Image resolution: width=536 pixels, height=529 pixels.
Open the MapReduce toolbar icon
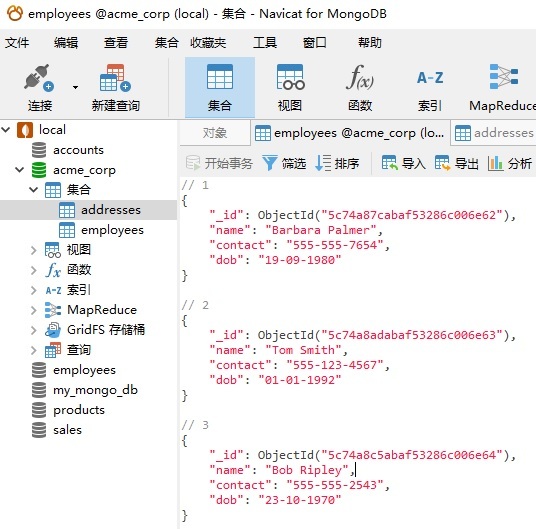pyautogui.click(x=504, y=77)
